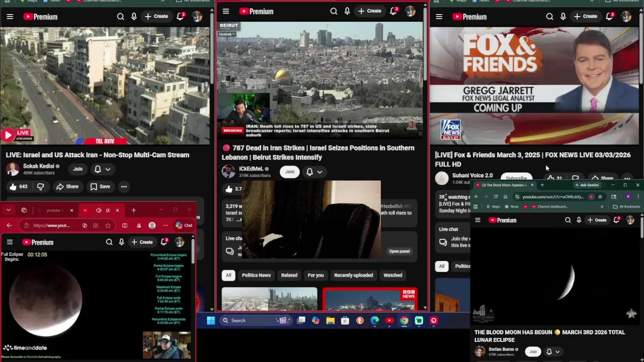Open Edge settings and more menu
Screen dimensions: 644x362
pos(166,225)
